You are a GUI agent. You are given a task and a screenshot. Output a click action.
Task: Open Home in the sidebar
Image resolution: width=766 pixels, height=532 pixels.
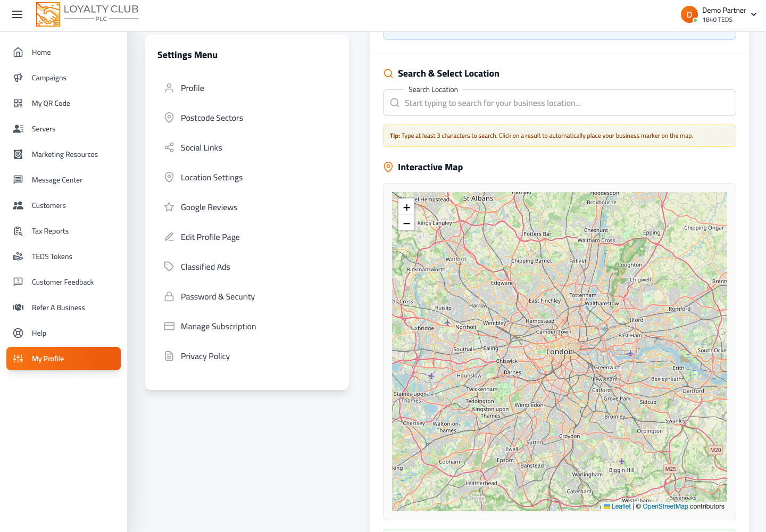coord(63,52)
